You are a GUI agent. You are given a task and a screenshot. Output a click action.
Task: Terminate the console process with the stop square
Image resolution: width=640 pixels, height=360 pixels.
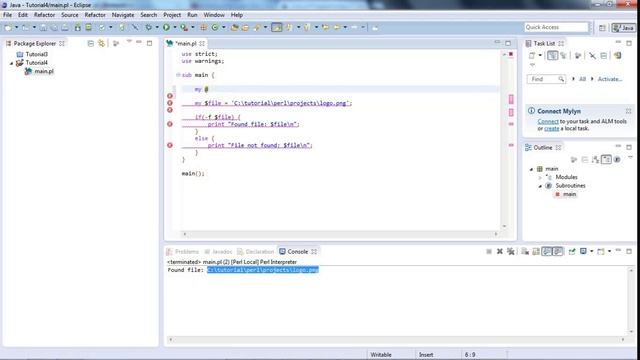(489, 251)
